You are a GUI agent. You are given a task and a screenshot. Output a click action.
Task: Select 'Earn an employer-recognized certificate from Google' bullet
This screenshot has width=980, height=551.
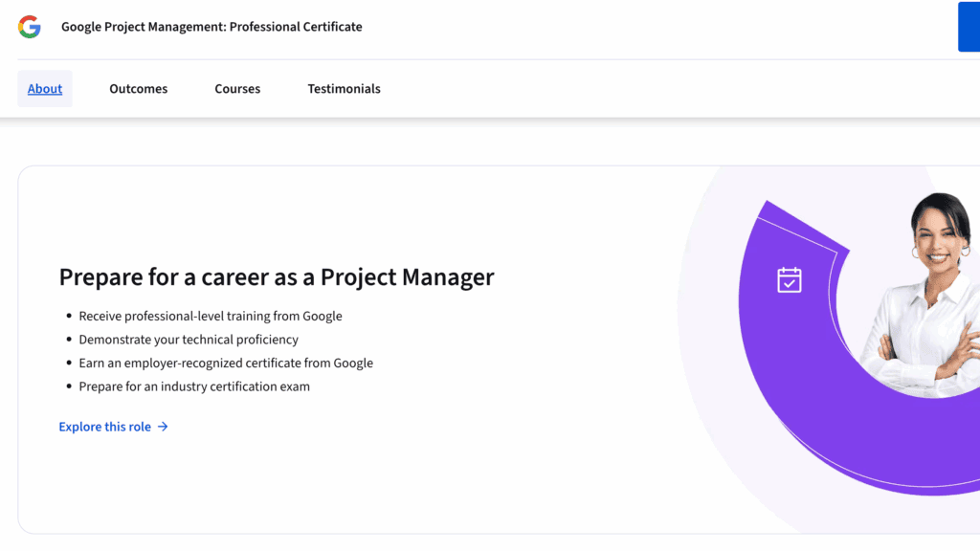tap(226, 363)
